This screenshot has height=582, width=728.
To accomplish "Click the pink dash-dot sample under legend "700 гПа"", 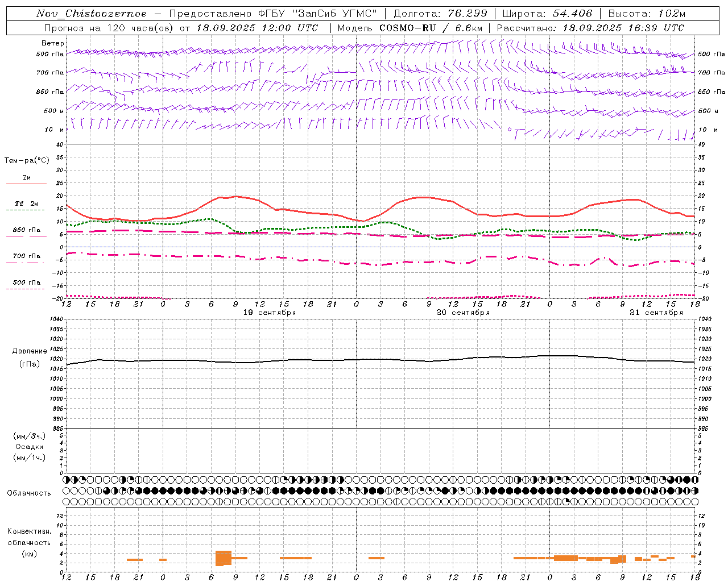I will 26,263.
